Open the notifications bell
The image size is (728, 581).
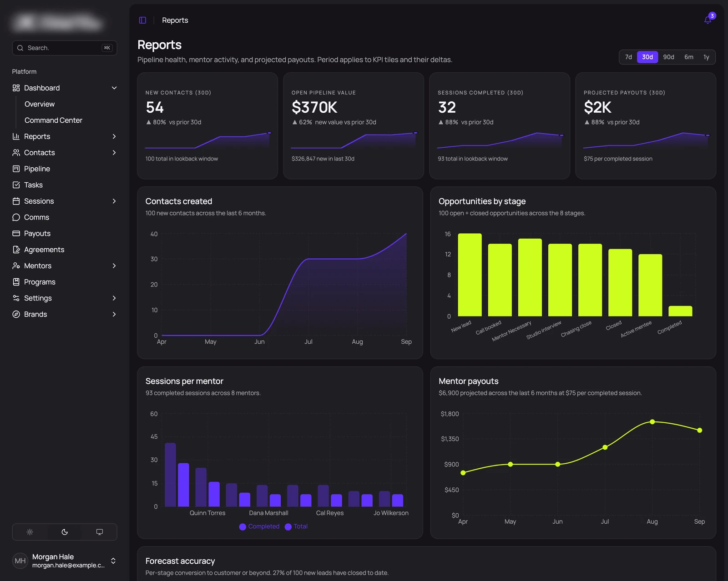[708, 20]
